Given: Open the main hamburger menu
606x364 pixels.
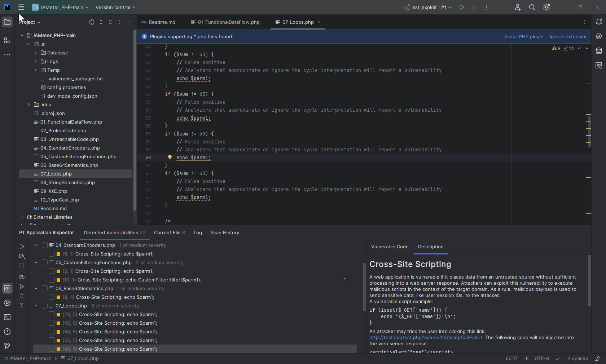Looking at the screenshot, I should [21, 7].
